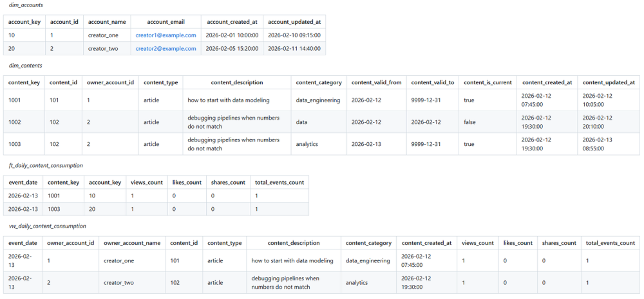The image size is (644, 299).
Task: Select "content_category" header in vw_daily_content_consumption
Action: tap(368, 243)
